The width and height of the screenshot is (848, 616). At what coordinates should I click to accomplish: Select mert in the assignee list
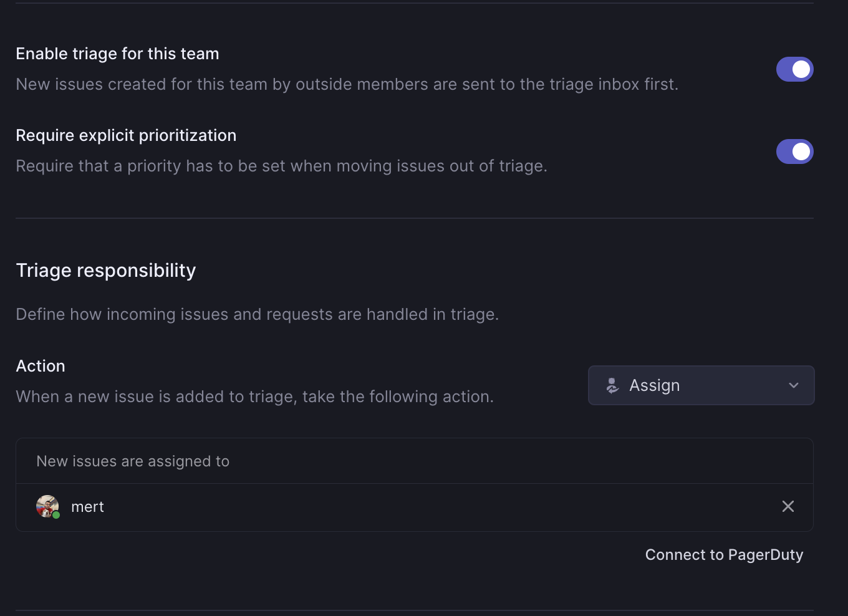[x=87, y=506]
